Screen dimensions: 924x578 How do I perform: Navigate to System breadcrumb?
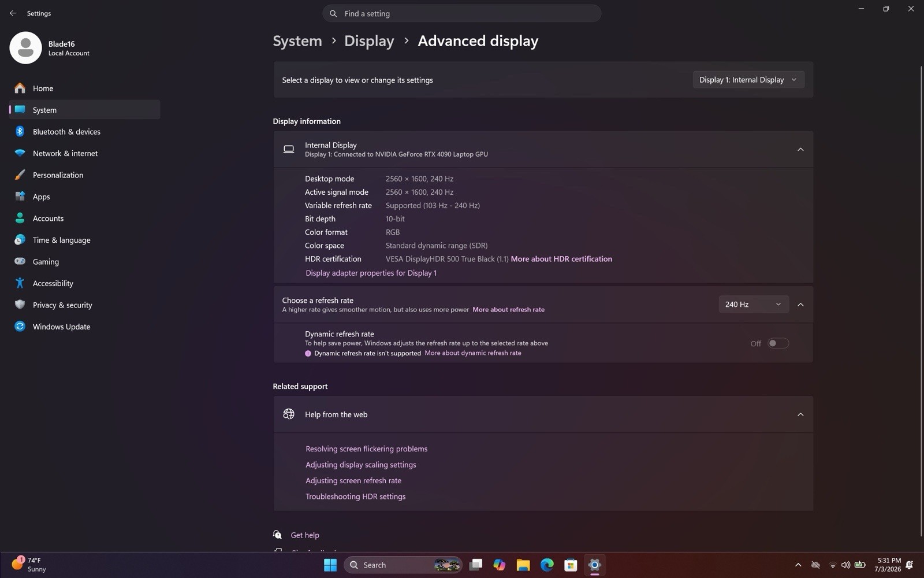point(297,41)
